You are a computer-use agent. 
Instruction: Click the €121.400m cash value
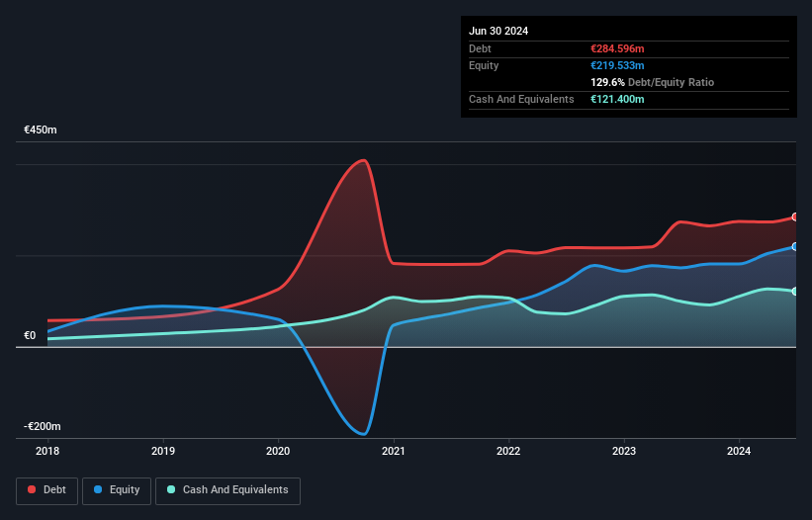point(617,99)
